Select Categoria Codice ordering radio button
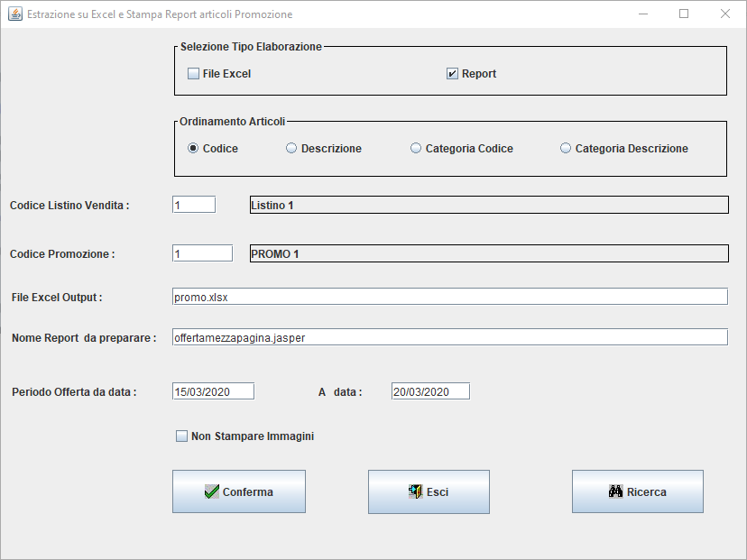The width and height of the screenshot is (747, 560). pyautogui.click(x=416, y=149)
